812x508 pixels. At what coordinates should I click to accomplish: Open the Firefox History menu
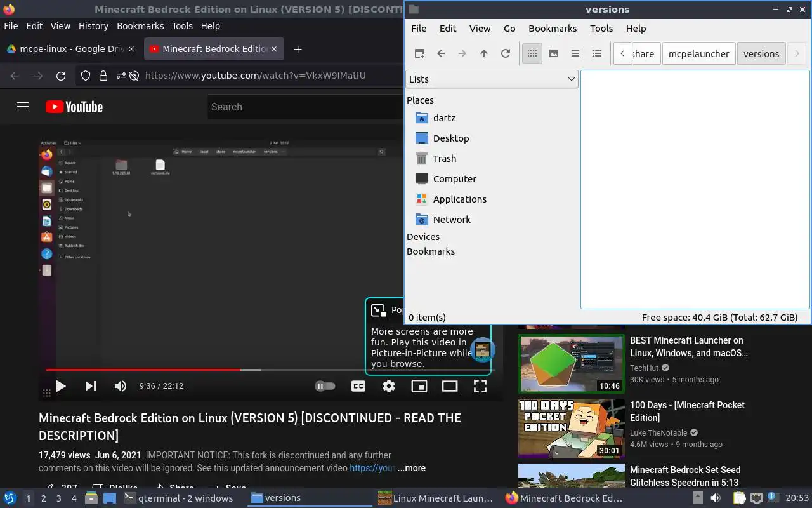93,26
